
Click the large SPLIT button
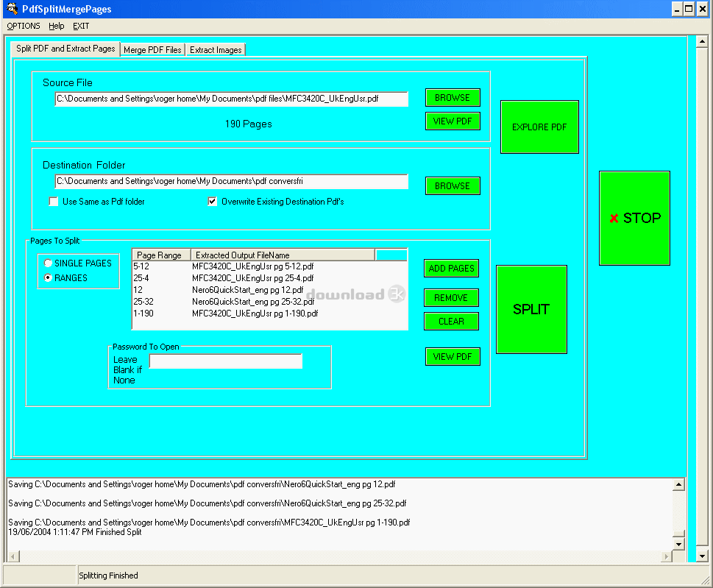[531, 309]
